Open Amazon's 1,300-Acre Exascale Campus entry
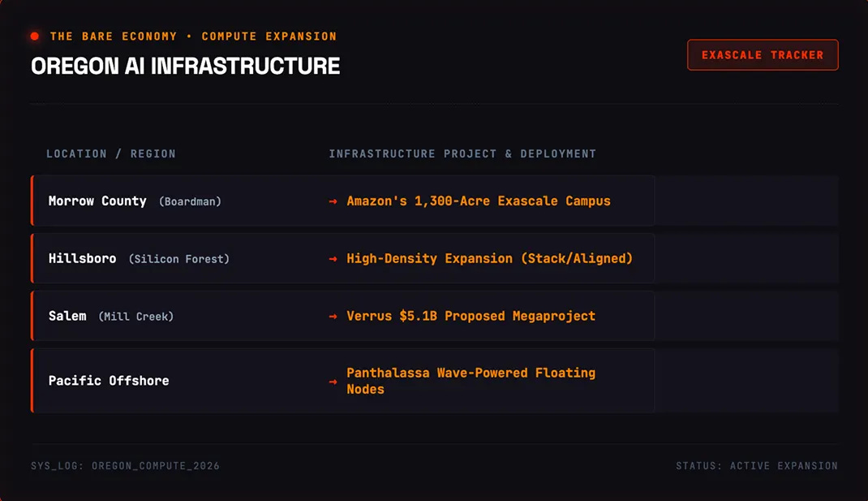 (479, 201)
